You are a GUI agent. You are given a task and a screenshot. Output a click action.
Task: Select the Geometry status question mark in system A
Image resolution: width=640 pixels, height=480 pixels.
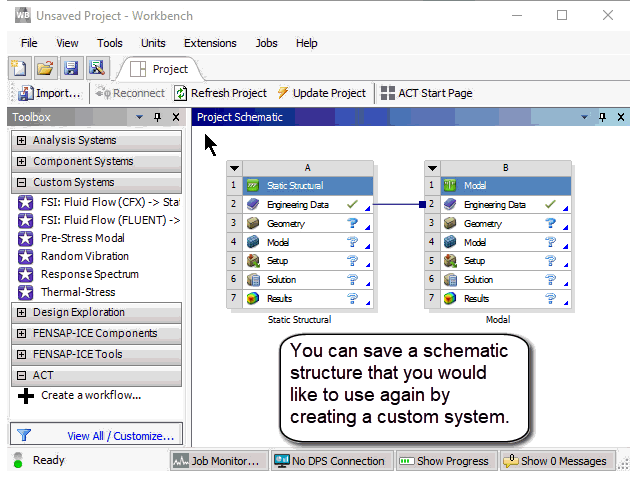tap(352, 223)
